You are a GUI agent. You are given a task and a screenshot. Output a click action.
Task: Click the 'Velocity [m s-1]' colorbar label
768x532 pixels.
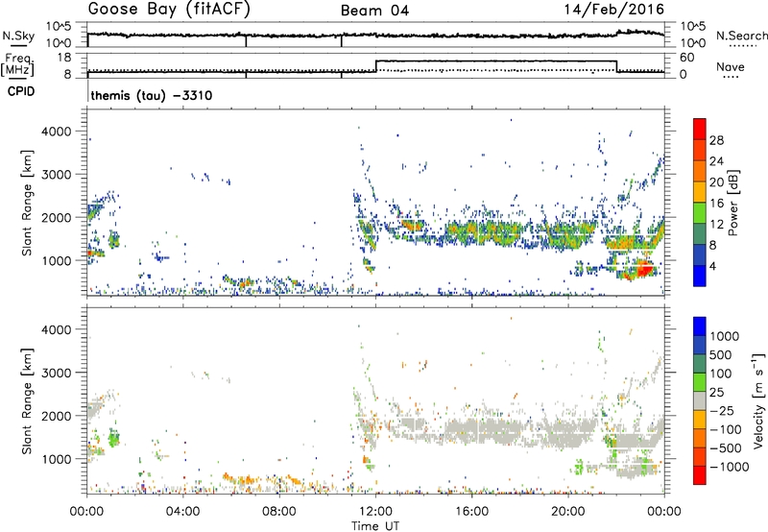click(758, 400)
